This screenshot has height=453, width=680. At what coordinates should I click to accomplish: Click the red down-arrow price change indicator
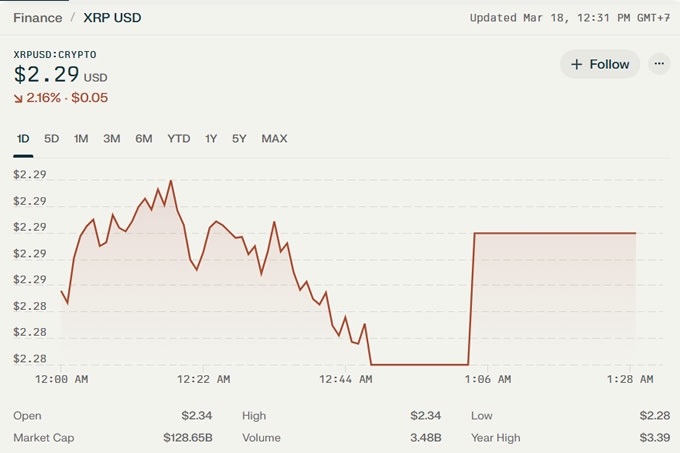point(19,98)
